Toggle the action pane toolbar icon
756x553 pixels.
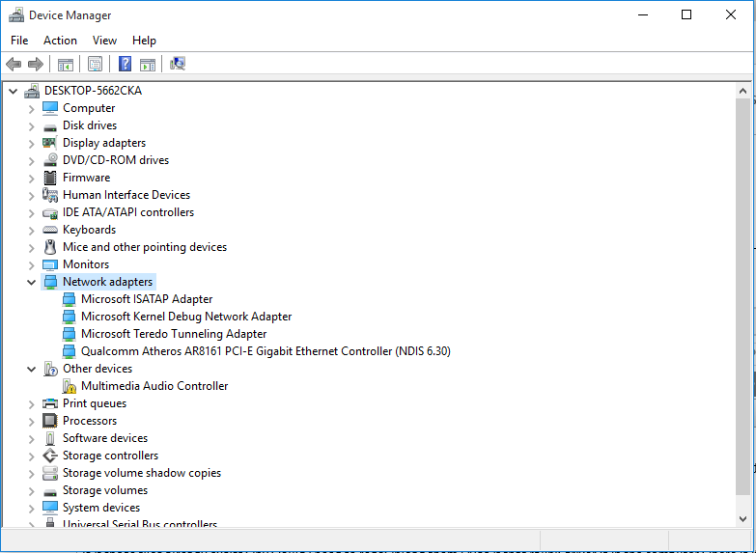148,64
